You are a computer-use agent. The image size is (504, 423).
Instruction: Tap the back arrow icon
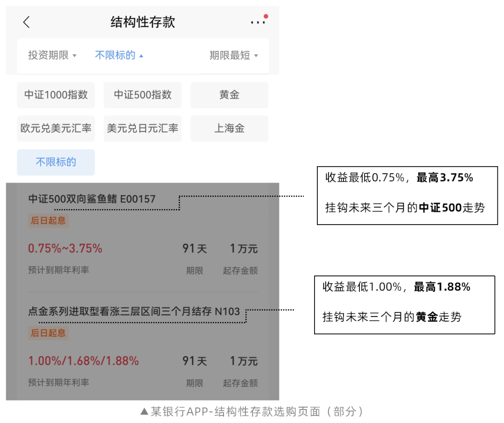(26, 22)
